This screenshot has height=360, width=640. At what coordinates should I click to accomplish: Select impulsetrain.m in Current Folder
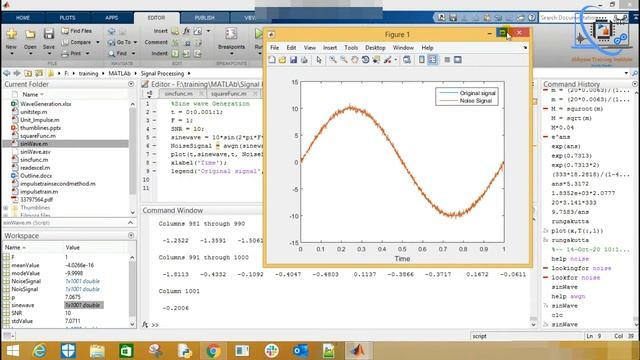(39, 191)
